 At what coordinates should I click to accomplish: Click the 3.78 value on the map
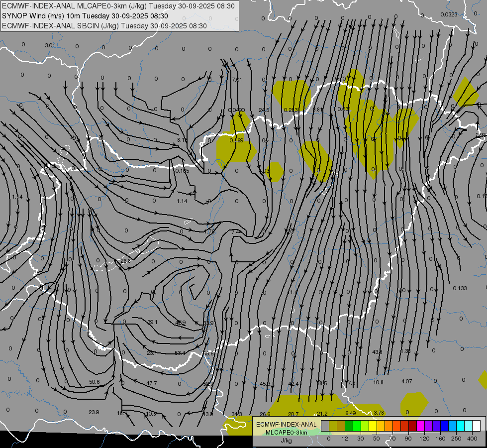[x=379, y=413]
